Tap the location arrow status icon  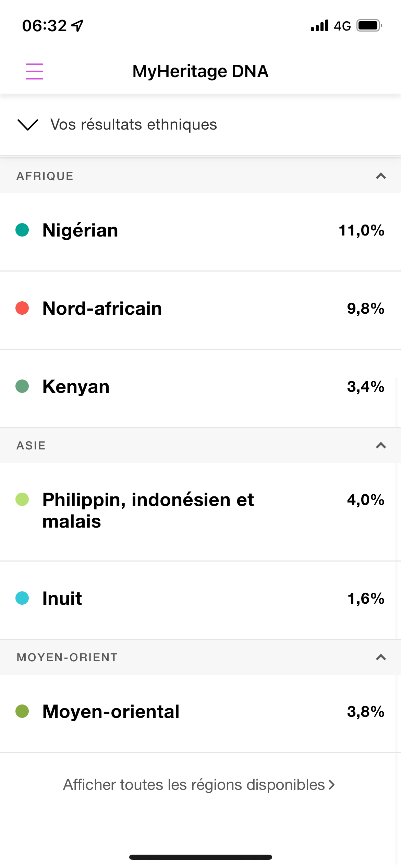(x=77, y=25)
